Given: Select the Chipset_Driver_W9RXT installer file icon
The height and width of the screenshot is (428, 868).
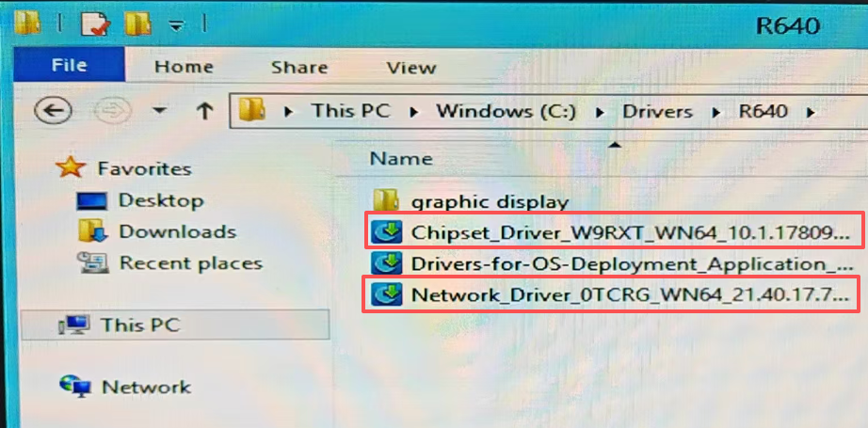Looking at the screenshot, I should click(385, 232).
